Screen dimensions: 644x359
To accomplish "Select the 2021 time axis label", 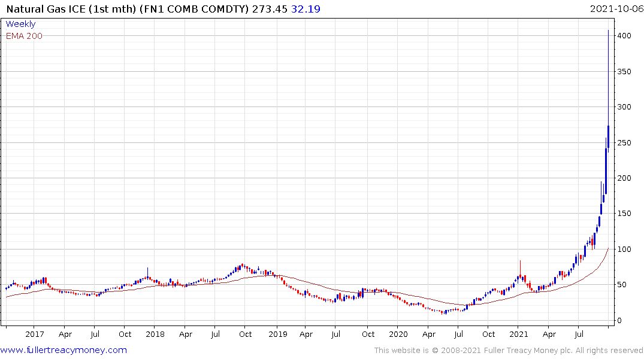I will pos(519,334).
